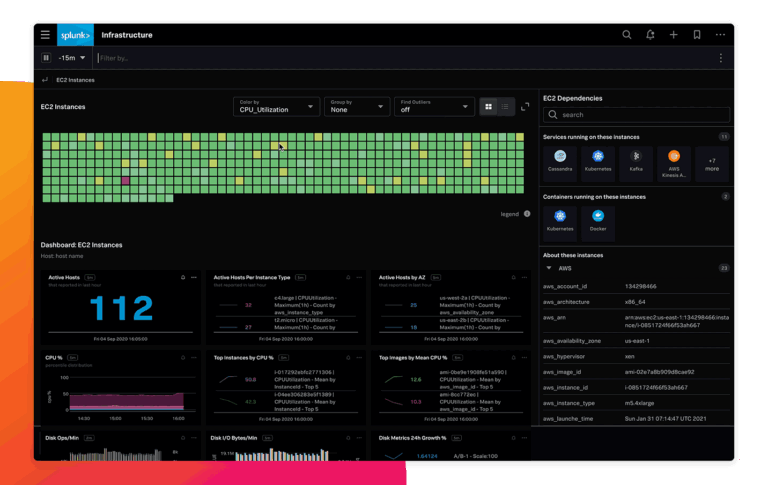
Task: Select the Kubernetes service icon
Action: 598,160
